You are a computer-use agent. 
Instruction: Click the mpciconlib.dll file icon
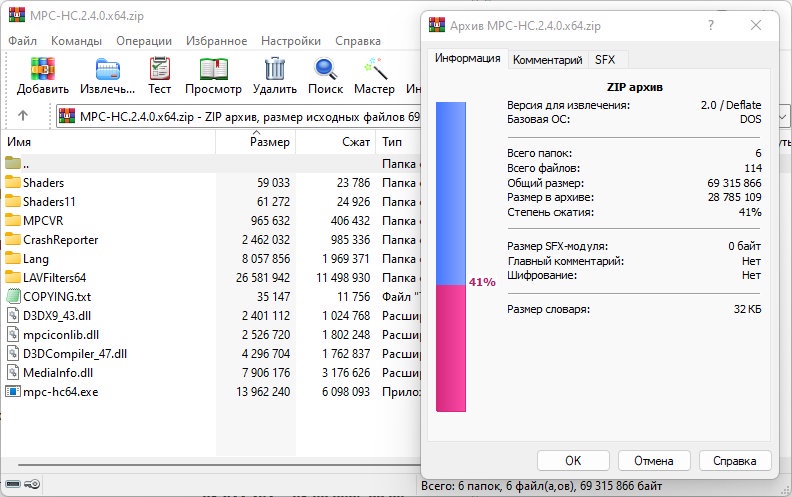point(13,334)
